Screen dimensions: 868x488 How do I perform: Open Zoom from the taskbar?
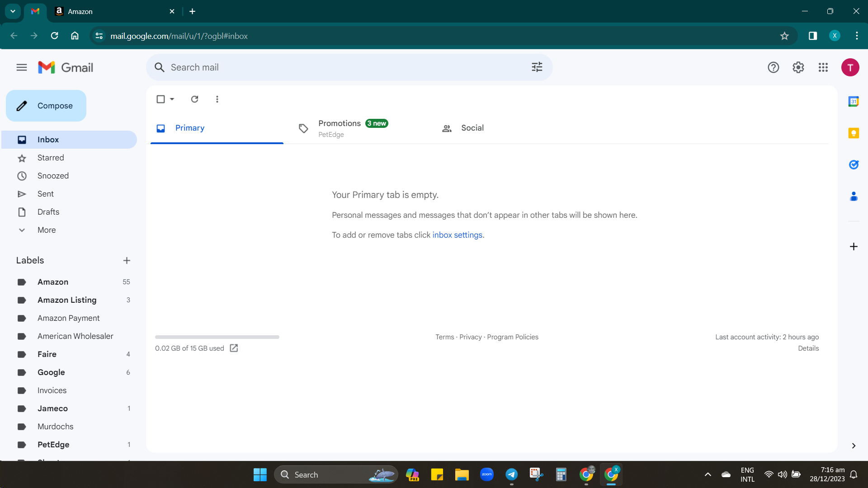(x=486, y=474)
